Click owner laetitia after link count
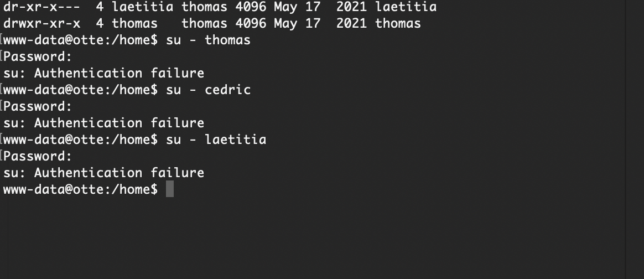Image resolution: width=644 pixels, height=279 pixels. (143, 7)
